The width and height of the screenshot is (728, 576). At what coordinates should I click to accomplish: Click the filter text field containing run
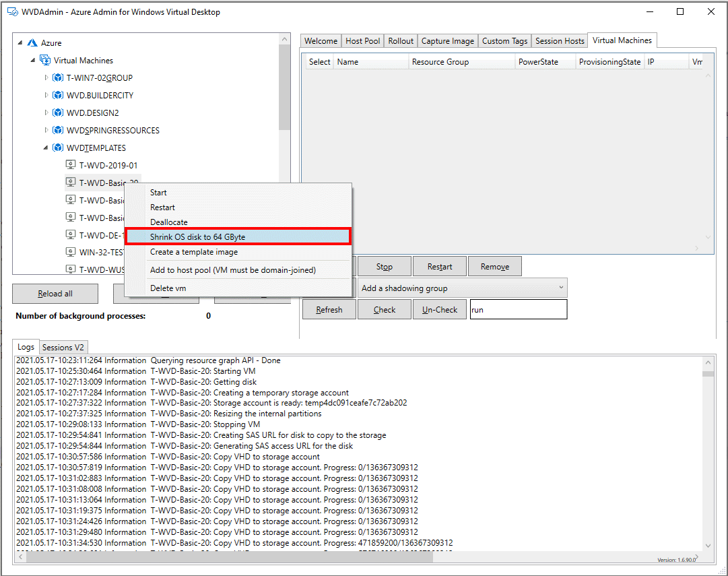coord(519,309)
